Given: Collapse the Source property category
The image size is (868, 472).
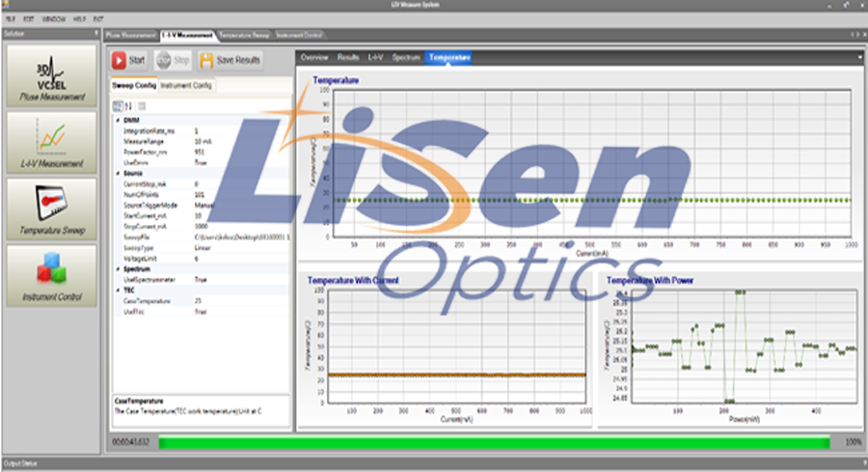Looking at the screenshot, I should click(118, 174).
